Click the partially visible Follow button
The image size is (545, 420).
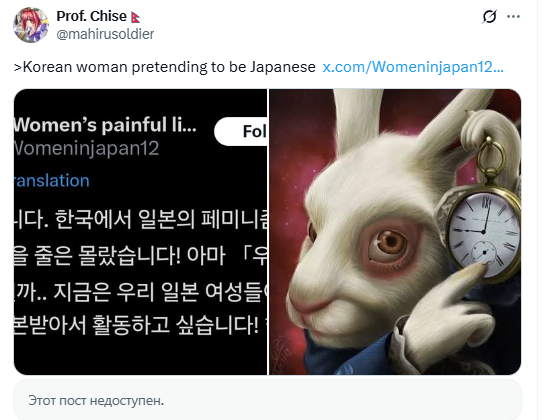pos(241,131)
